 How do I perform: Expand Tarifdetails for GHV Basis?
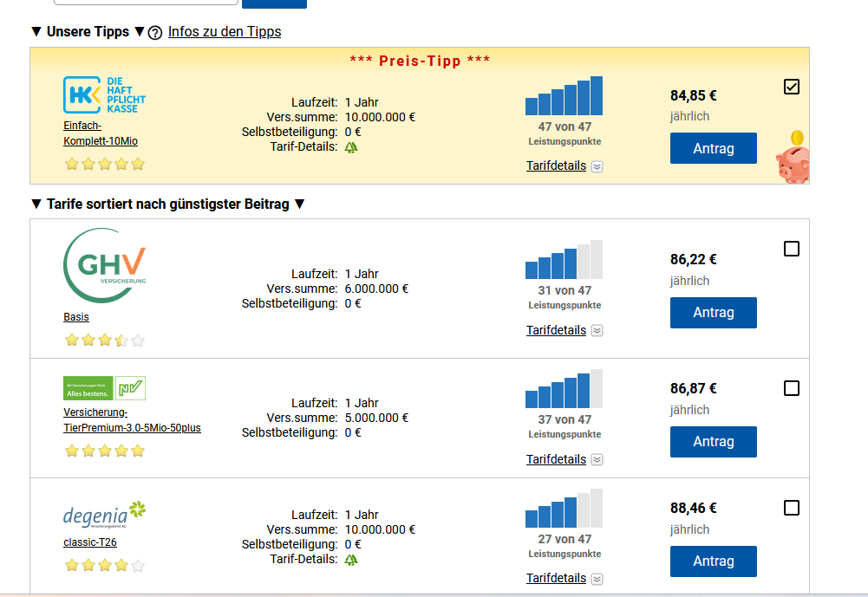[564, 330]
